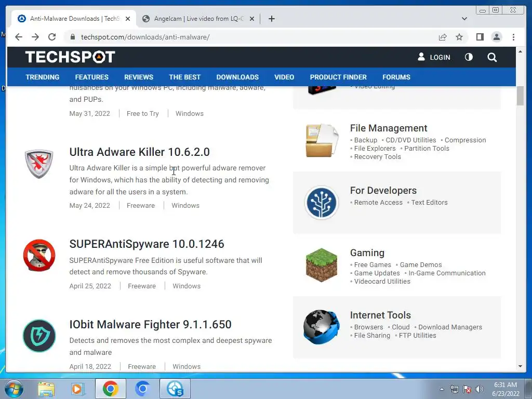Open THE BEST menu

184,77
